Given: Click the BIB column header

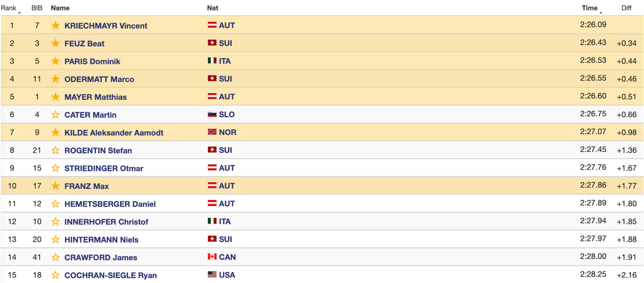Looking at the screenshot, I should point(37,8).
